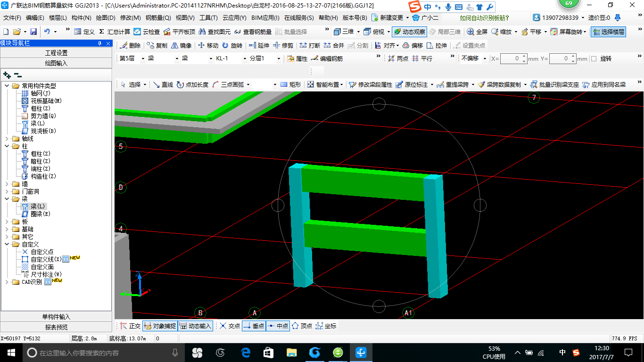Open the 云应用(Y) menu
Image resolution: width=644 pixels, height=362 pixels.
(x=234, y=18)
